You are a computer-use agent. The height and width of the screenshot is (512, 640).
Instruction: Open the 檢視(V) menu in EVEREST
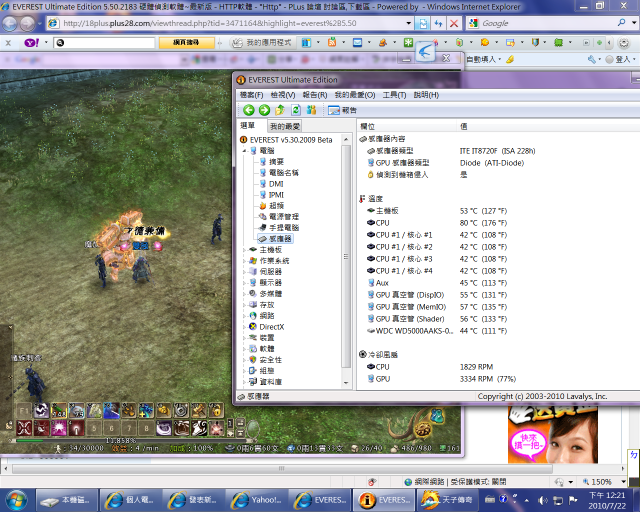click(x=282, y=95)
